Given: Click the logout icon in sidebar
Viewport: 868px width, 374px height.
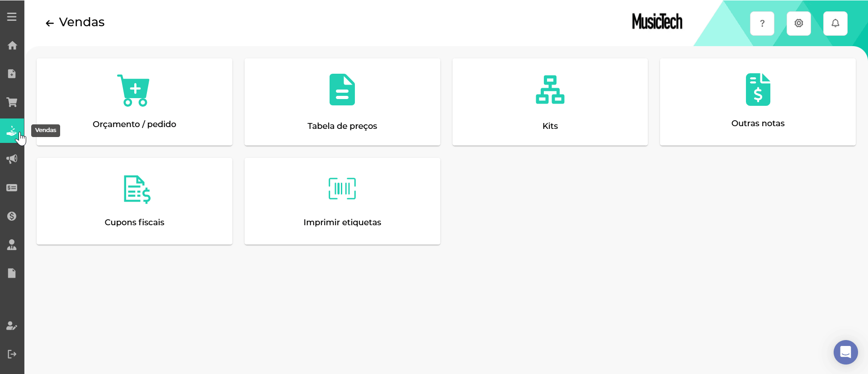Looking at the screenshot, I should (x=12, y=354).
